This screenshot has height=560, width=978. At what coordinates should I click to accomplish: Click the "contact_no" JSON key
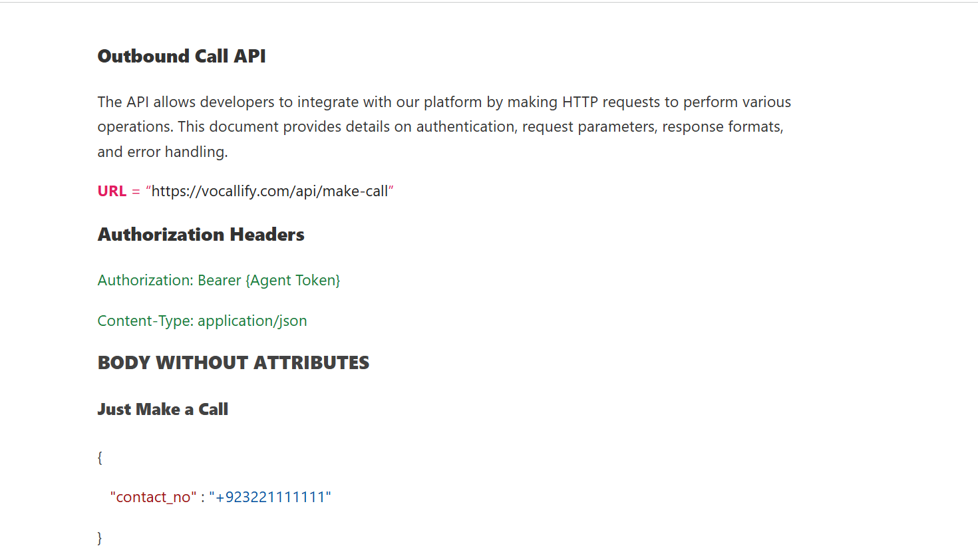(x=153, y=497)
